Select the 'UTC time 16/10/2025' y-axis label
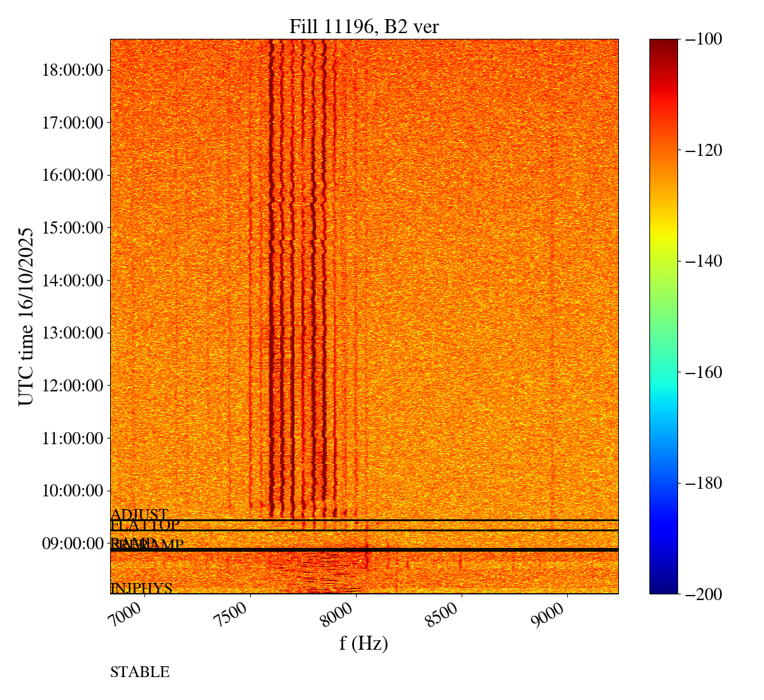 [26, 316]
